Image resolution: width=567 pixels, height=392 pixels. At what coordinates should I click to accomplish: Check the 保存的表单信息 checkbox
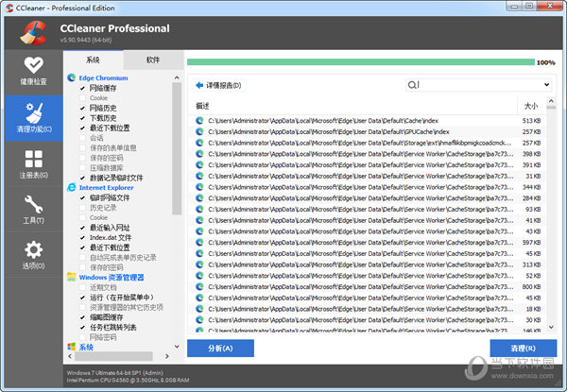click(x=82, y=147)
